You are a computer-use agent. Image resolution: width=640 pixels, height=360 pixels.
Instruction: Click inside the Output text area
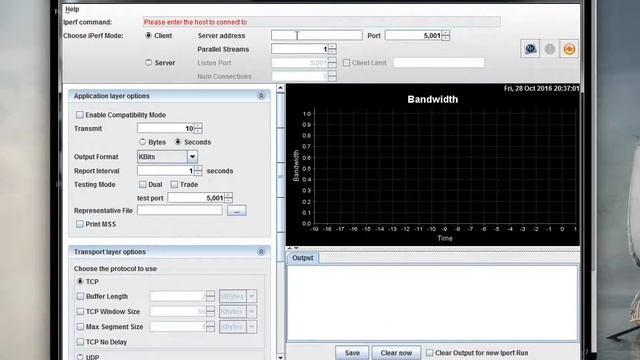tap(432, 303)
